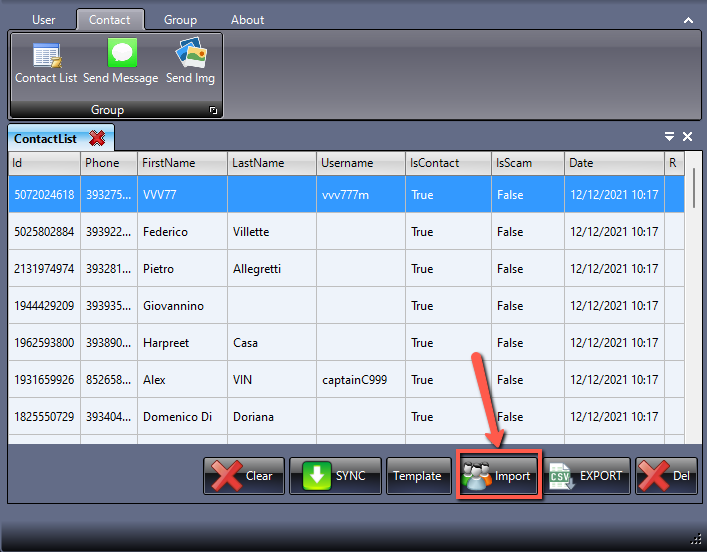Image resolution: width=707 pixels, height=552 pixels.
Task: Open the Group ribbon tab
Action: click(x=180, y=20)
